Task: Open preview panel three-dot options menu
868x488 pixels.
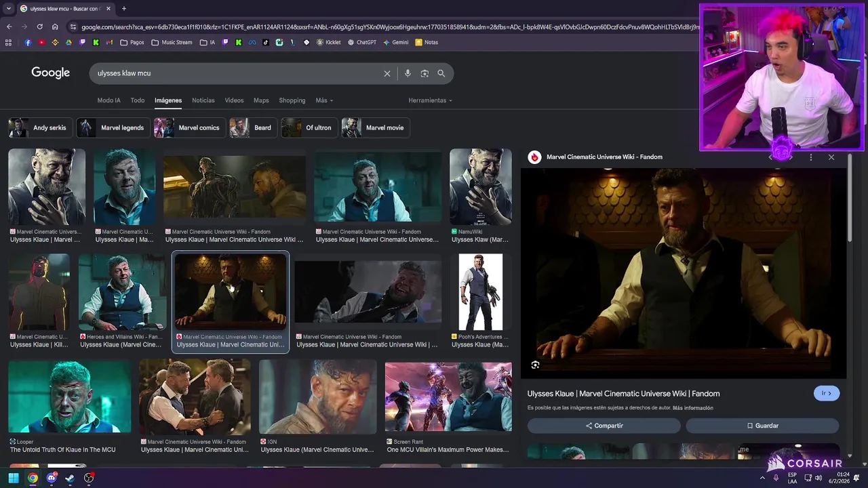Action: pyautogui.click(x=811, y=157)
